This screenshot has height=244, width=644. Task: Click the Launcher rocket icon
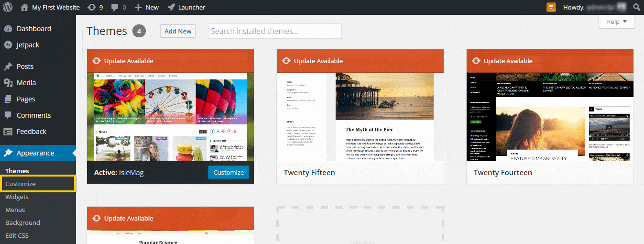click(171, 7)
